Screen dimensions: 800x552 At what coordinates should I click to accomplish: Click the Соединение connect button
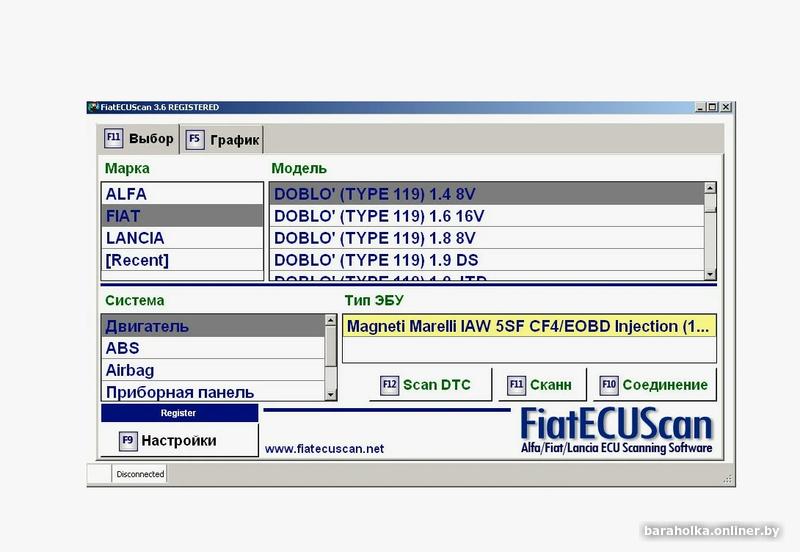pyautogui.click(x=655, y=384)
